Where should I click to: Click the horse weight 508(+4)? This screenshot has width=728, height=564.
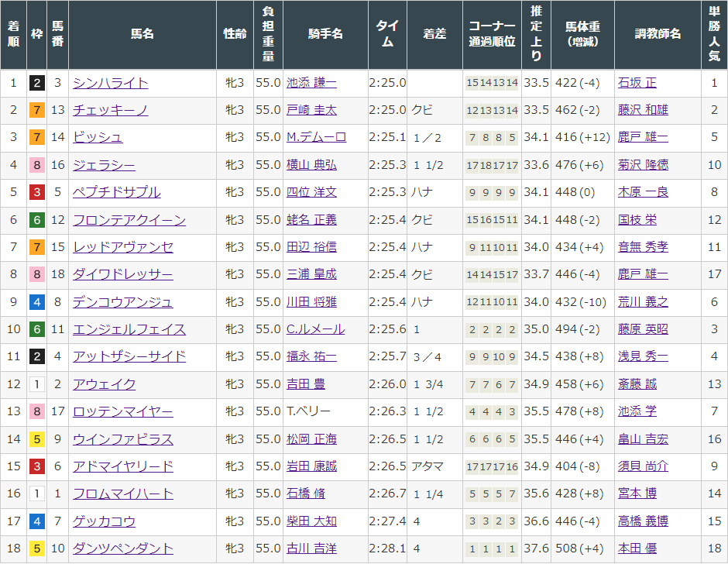coord(579,549)
